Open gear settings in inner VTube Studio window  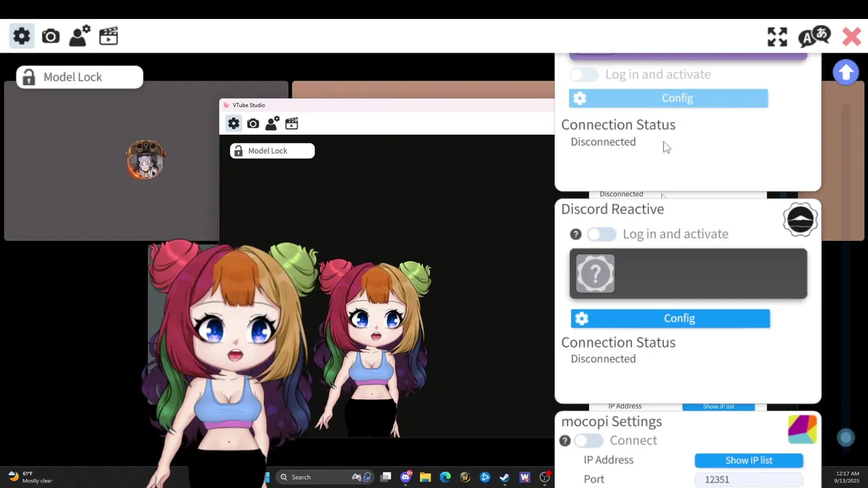click(233, 123)
